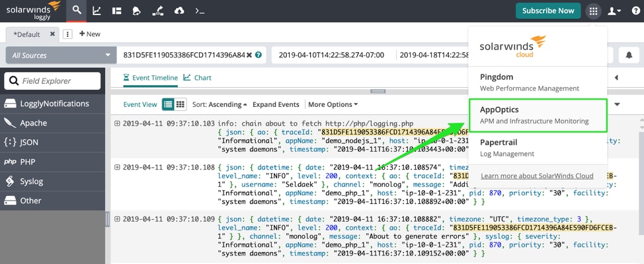Open the Dashboards icon in top navigation
Image resolution: width=644 pixels, height=264 pixels.
[117, 11]
